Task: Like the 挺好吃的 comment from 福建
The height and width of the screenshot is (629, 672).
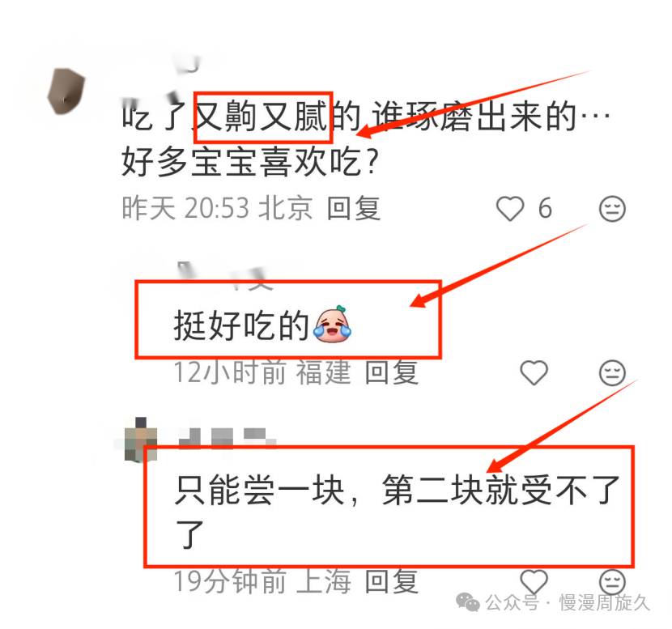Action: coord(534,372)
